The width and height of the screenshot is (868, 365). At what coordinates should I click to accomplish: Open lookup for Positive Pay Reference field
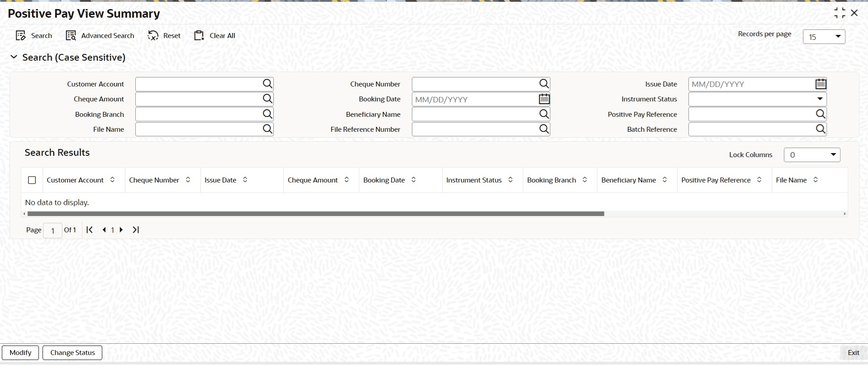click(820, 114)
